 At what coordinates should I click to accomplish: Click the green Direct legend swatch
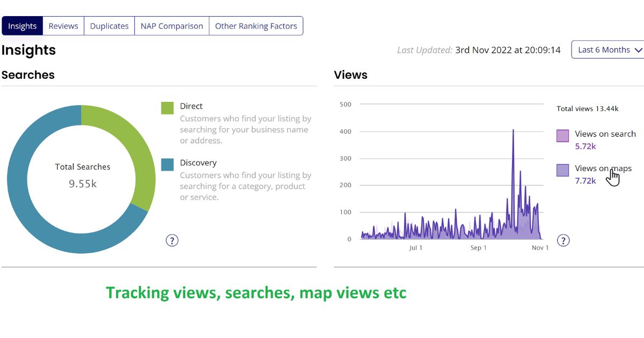[167, 108]
